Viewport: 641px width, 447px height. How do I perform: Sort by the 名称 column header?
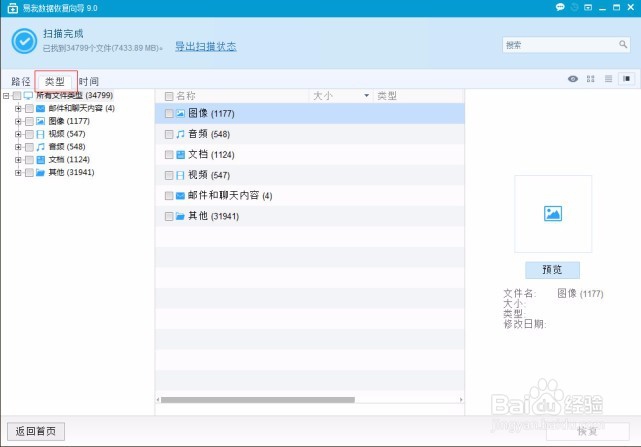tap(186, 96)
